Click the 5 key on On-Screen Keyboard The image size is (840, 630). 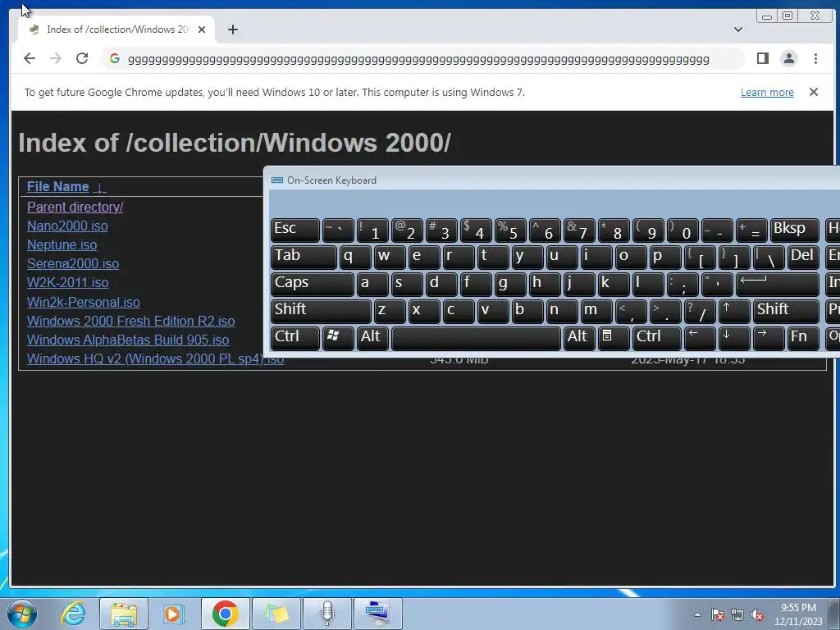tap(509, 230)
